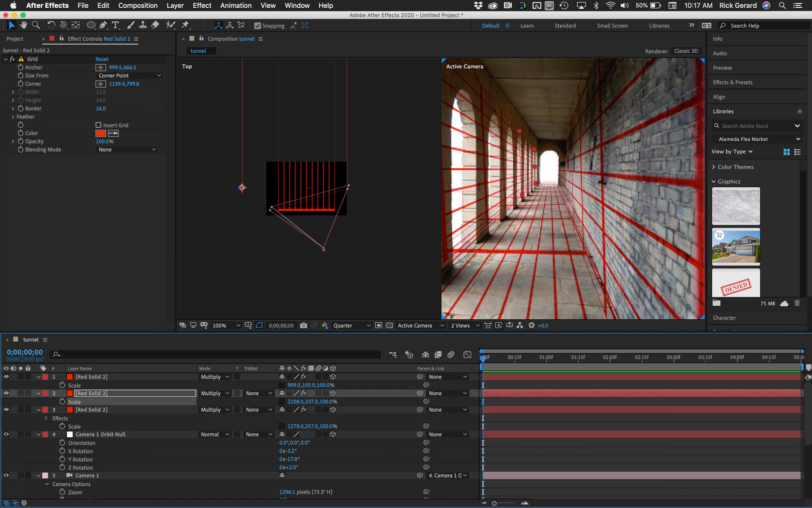Enable the Invert Grid checkbox
This screenshot has height=508, width=812.
tap(98, 125)
